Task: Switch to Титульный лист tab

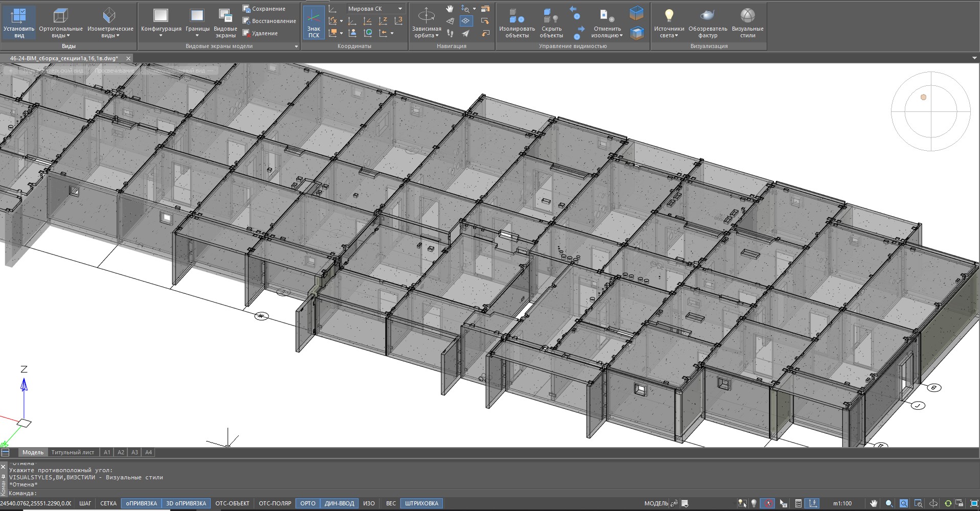Action: pyautogui.click(x=73, y=452)
